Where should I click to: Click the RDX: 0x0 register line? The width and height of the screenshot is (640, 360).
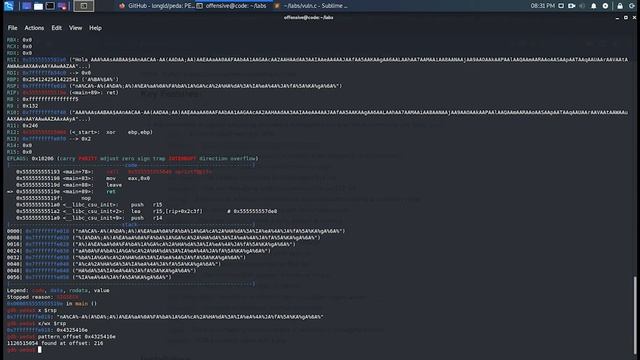(x=19, y=53)
